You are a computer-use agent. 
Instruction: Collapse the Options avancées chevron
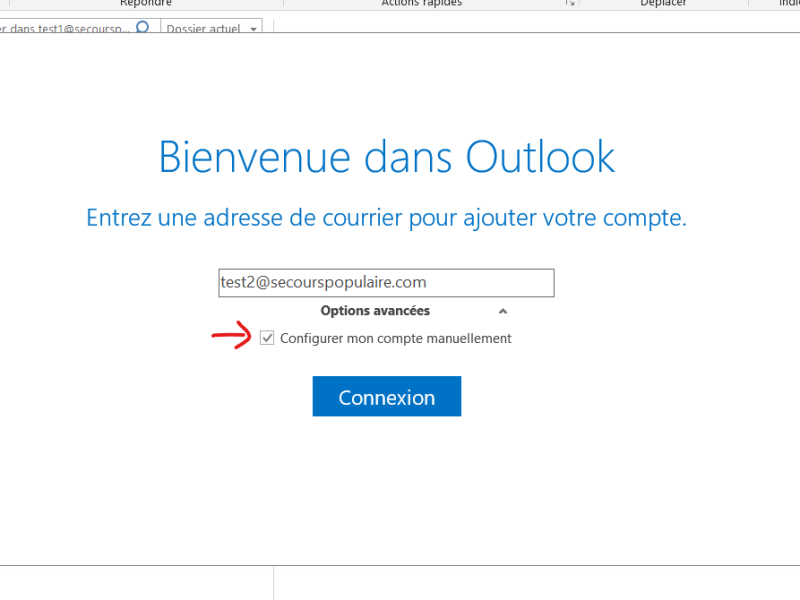(503, 311)
